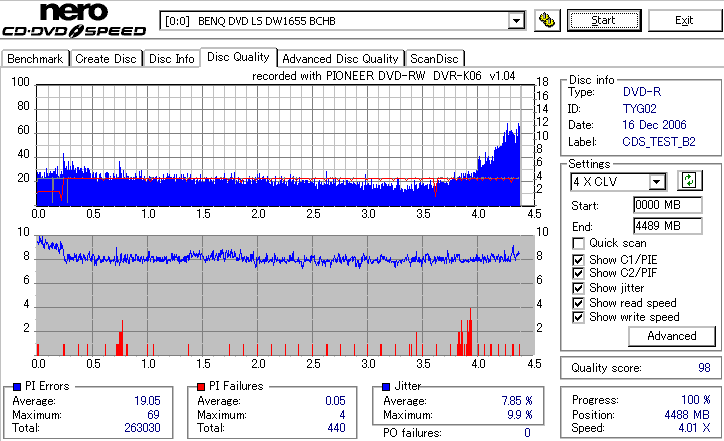Click the blue Jitter legend square
This screenshot has width=724, height=441.
click(386, 387)
